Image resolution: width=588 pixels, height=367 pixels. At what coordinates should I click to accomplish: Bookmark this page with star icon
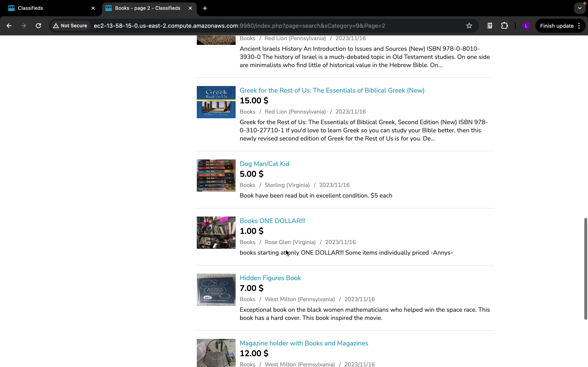coord(469,26)
